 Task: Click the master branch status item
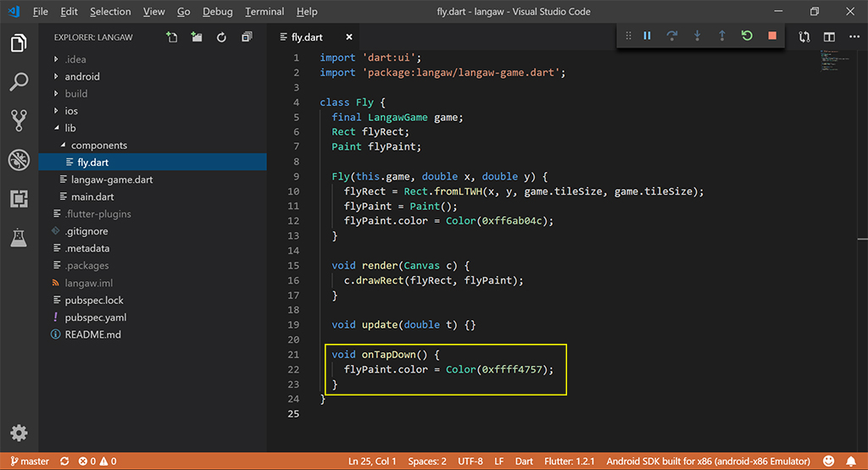(29, 462)
